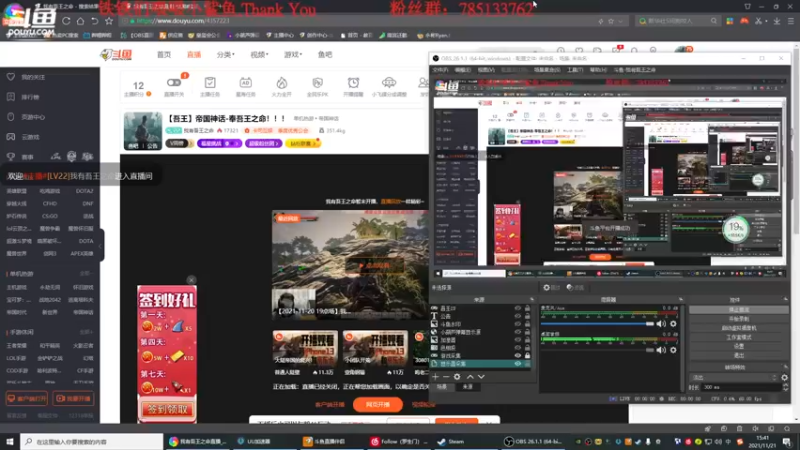Go to the browser home page icon
Viewport: 800px width, 450px height.
click(81, 21)
